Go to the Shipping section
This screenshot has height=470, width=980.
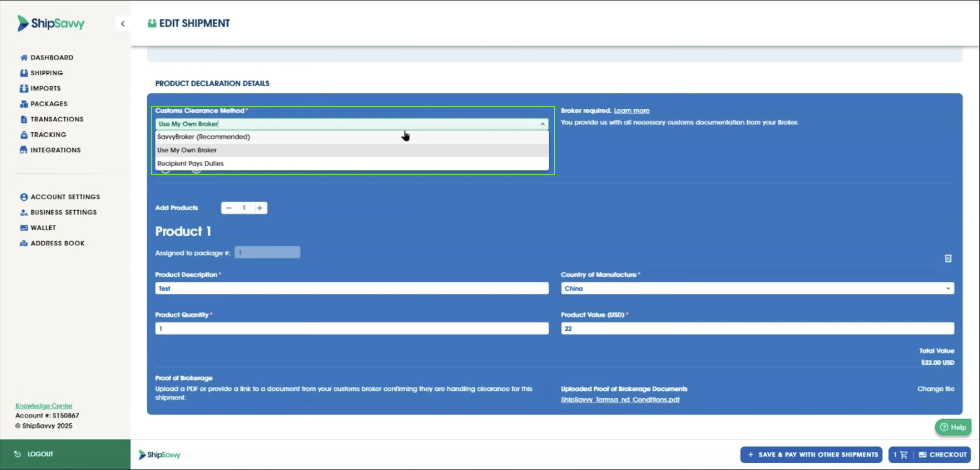click(47, 73)
